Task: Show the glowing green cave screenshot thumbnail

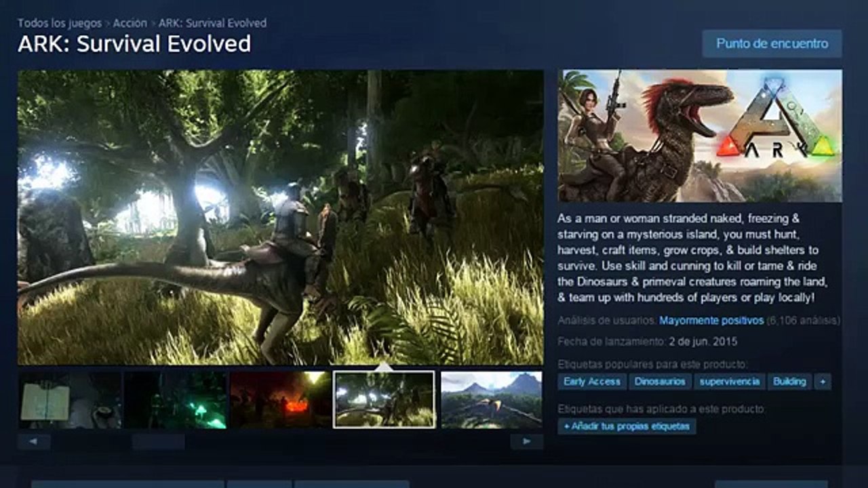Action: point(176,399)
